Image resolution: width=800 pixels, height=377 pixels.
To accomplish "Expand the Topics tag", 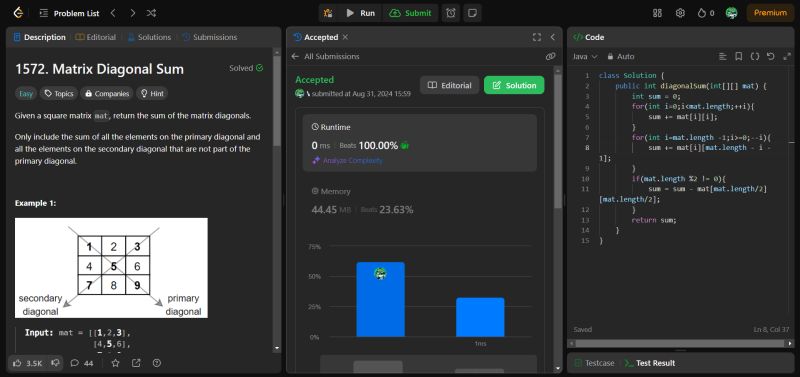I will (59, 94).
